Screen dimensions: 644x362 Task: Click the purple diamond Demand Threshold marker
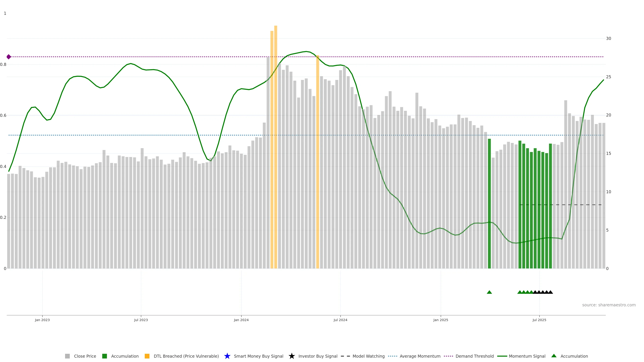(x=9, y=57)
